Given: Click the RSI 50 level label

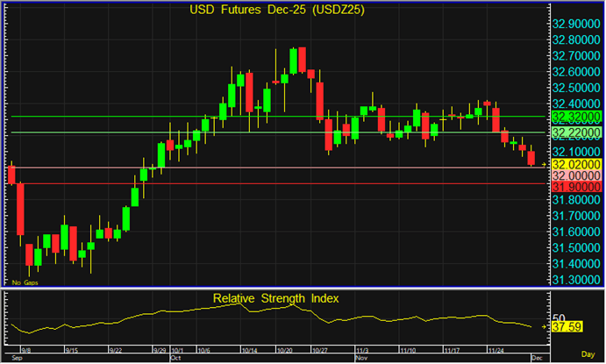Looking at the screenshot, I should 558,317.
